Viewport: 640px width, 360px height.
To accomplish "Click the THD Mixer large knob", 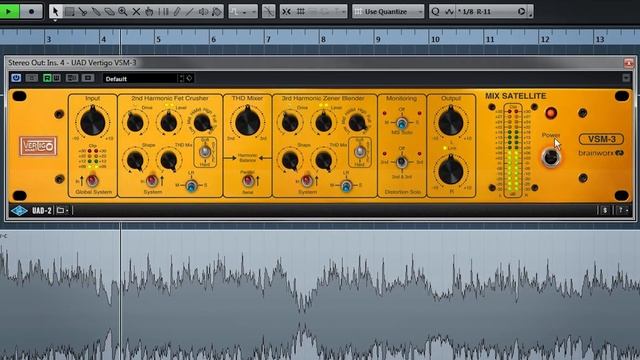I will [x=247, y=121].
